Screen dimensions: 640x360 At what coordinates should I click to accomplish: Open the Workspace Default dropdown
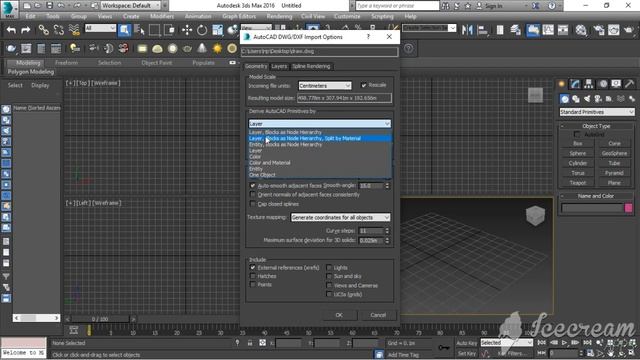point(131,6)
